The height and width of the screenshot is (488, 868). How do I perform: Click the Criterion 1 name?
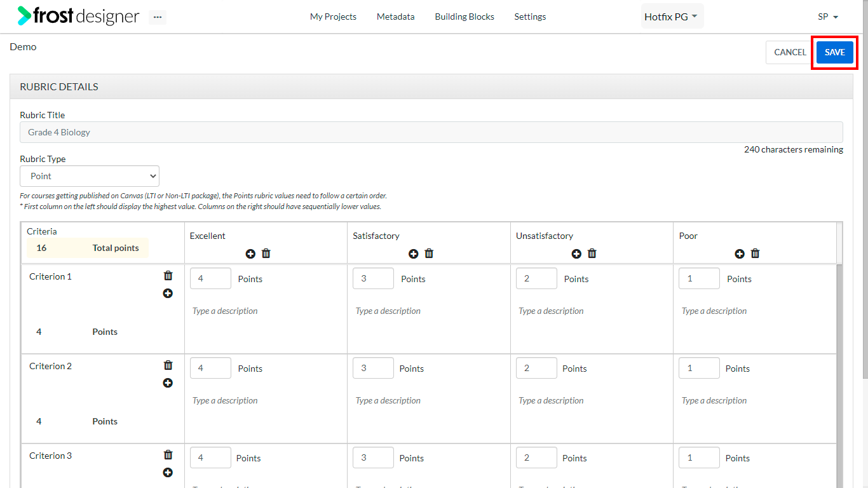tap(51, 276)
